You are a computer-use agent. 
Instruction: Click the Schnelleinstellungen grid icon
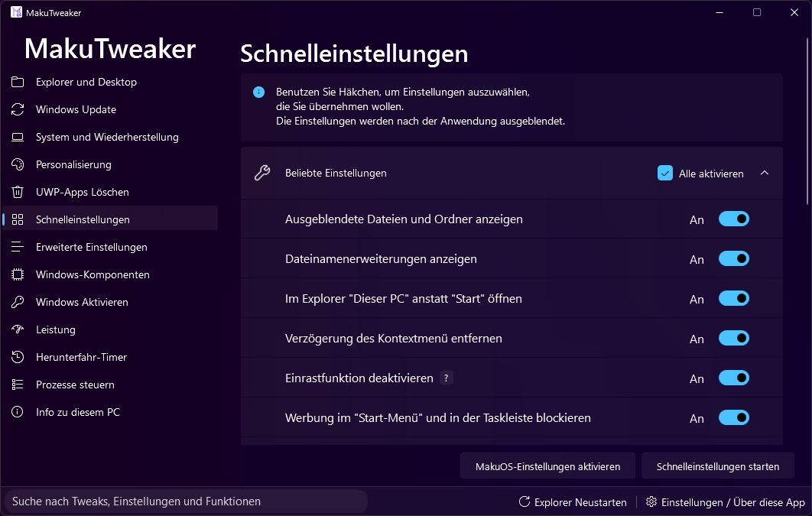(18, 219)
